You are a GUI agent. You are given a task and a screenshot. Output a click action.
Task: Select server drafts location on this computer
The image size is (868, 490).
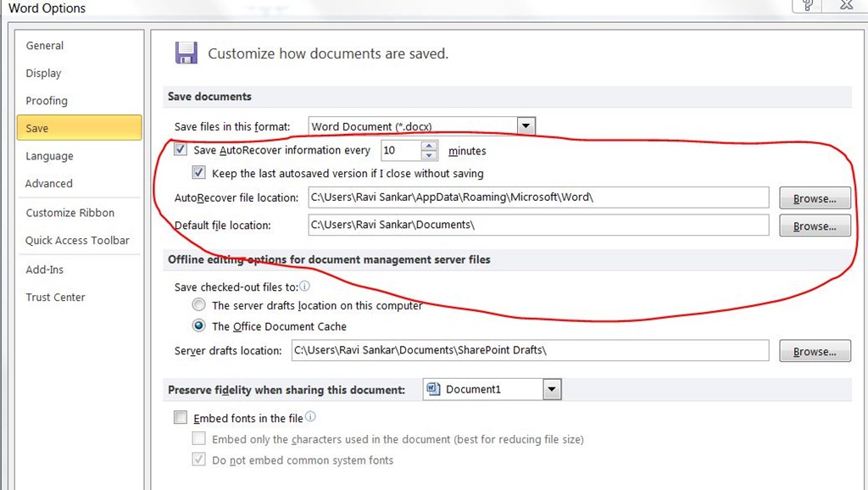[198, 305]
